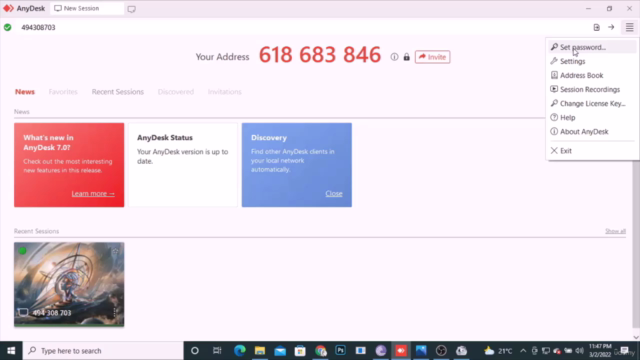Open Photoshop from the taskbar
This screenshot has width=640, height=360.
340,351
